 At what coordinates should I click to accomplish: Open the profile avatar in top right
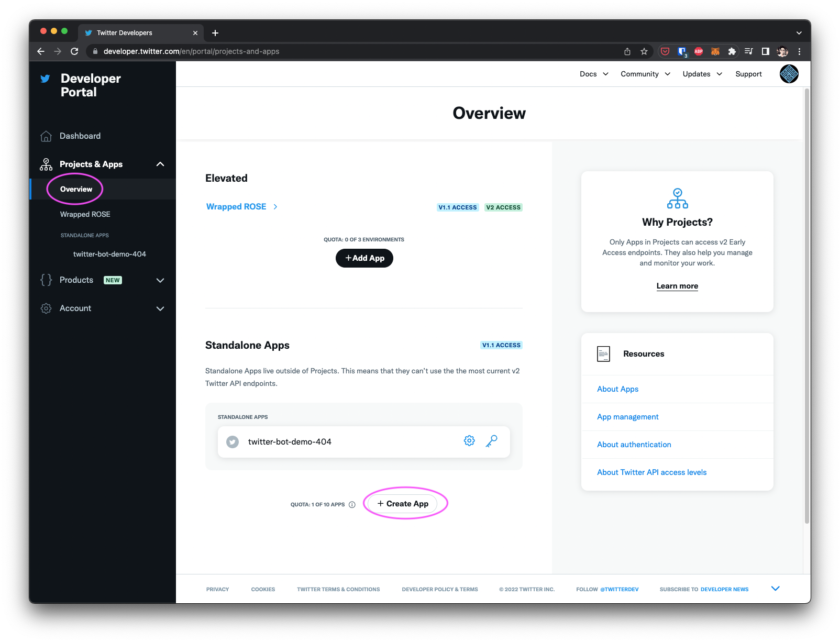(789, 74)
